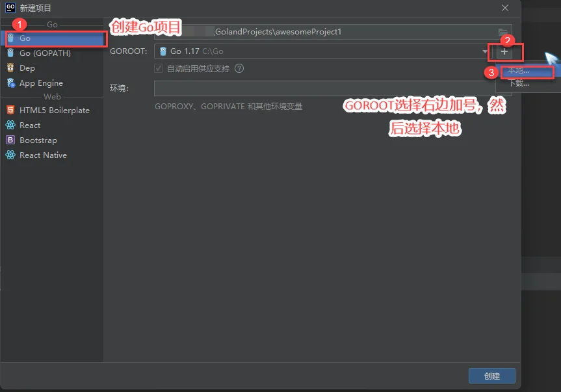
Task: Choose 下载... from the add SDK menu
Action: (x=528, y=84)
